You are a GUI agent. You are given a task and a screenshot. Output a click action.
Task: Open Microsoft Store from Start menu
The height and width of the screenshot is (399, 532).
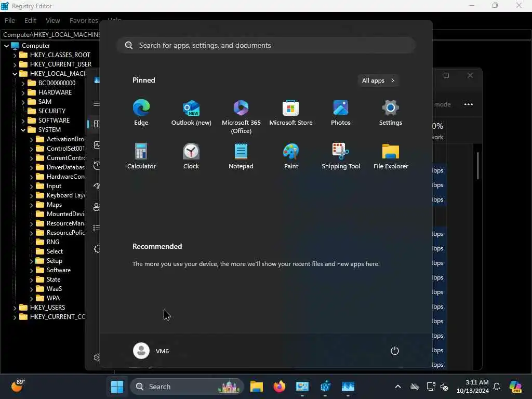(x=291, y=113)
